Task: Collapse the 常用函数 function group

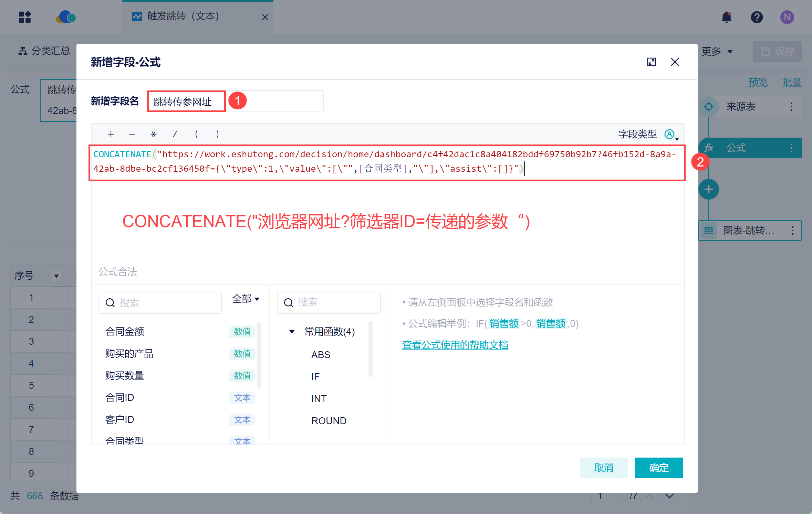Action: (292, 332)
